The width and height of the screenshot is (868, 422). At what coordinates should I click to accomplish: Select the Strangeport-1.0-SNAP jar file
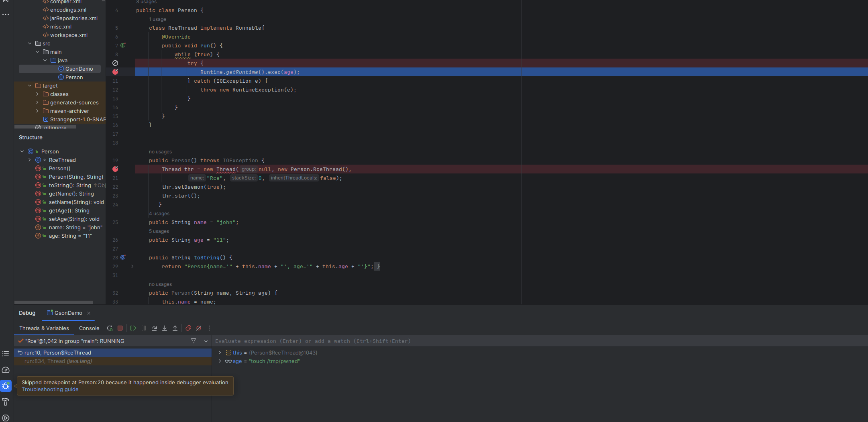click(74, 119)
